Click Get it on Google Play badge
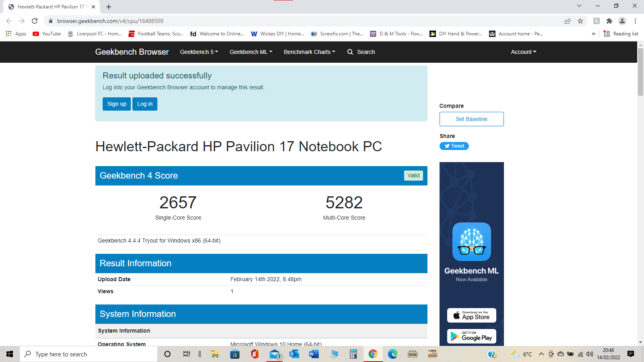This screenshot has width=644, height=362. [471, 337]
